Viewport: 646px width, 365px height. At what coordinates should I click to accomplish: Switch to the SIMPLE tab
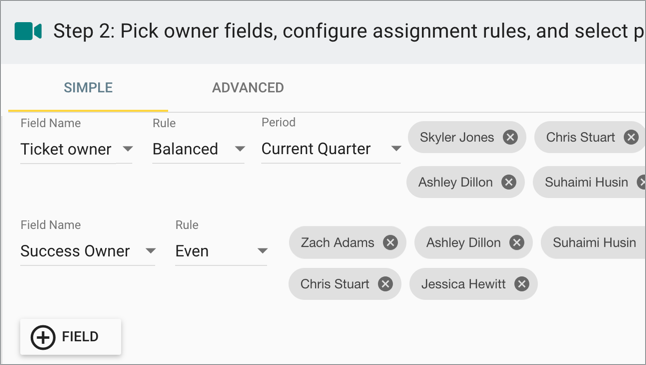pos(88,88)
